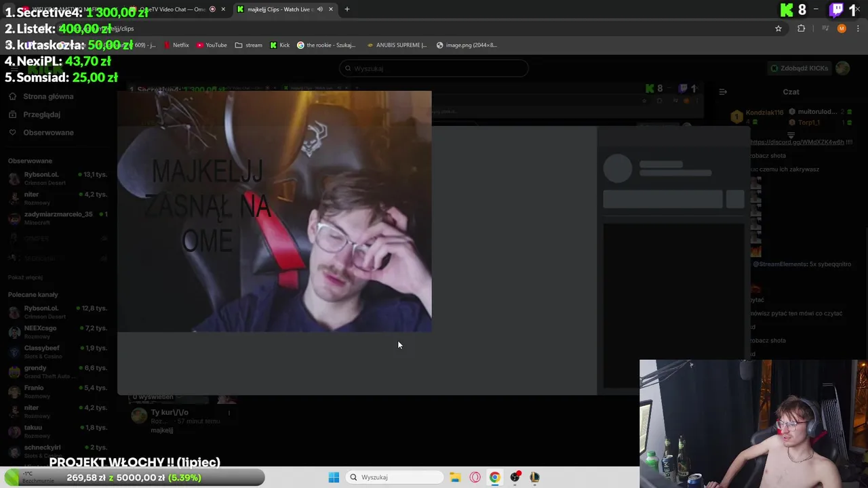The image size is (868, 488).
Task: Open the Chrome profile M avatar
Action: click(x=842, y=28)
